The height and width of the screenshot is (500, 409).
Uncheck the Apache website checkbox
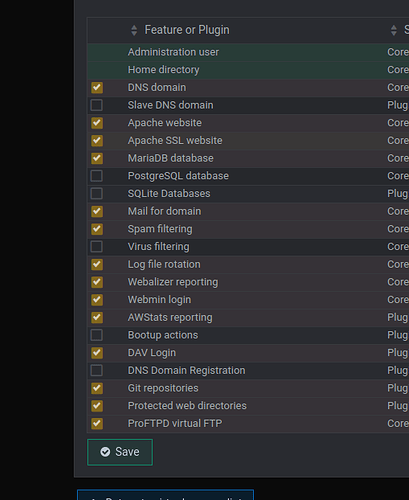(x=97, y=123)
